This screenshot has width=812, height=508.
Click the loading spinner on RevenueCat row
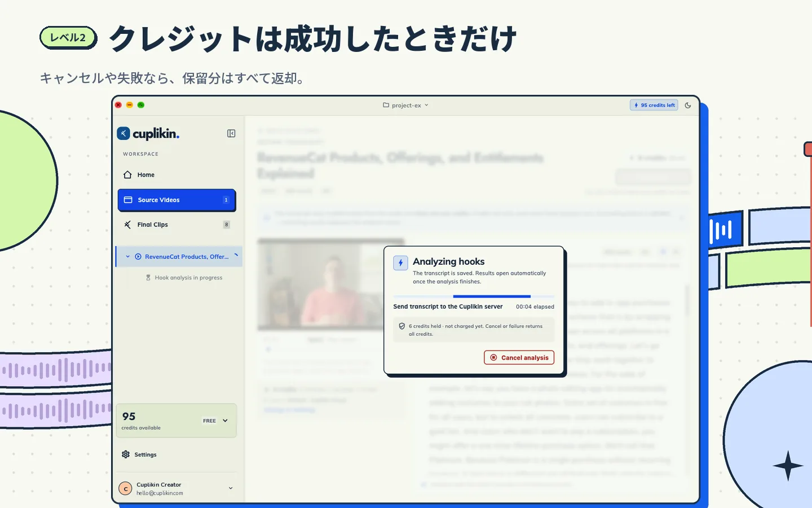[x=236, y=256]
